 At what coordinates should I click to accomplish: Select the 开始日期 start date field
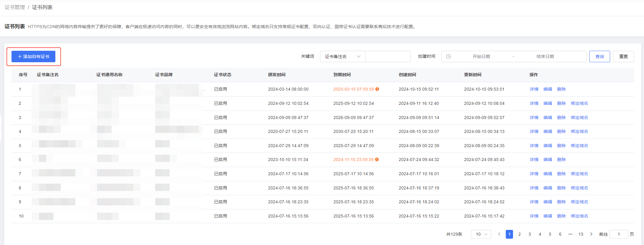tap(481, 56)
